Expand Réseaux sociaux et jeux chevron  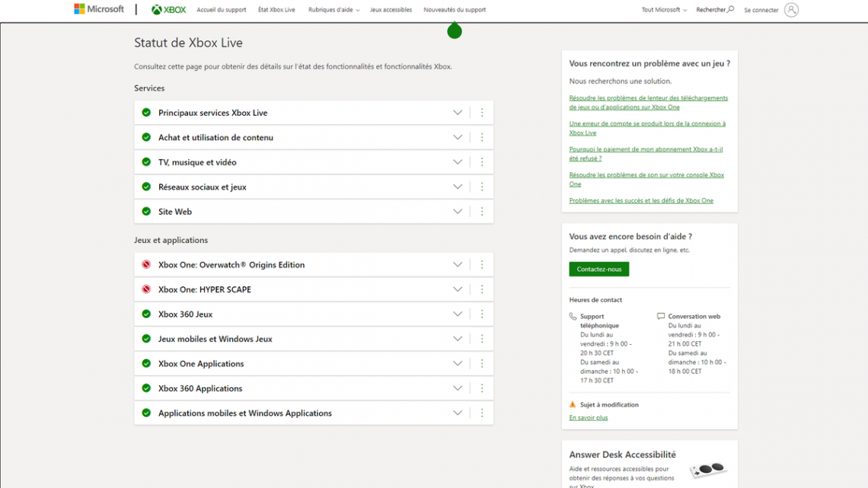(458, 187)
